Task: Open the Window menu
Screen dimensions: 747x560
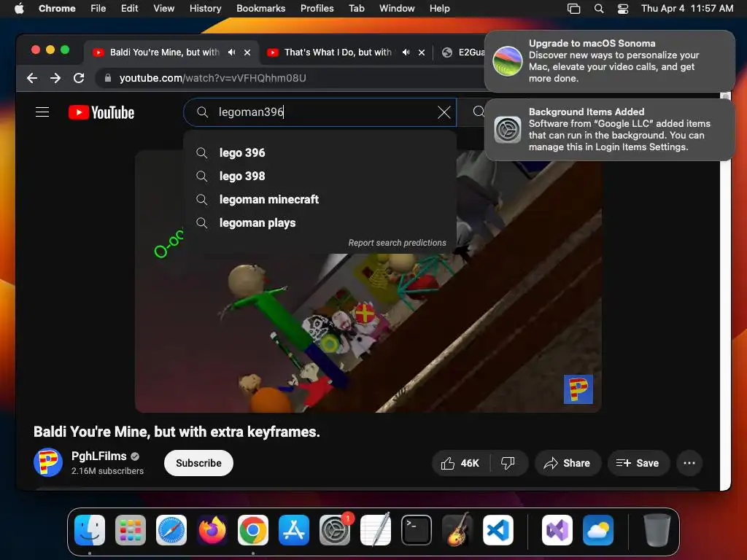Action: coord(397,9)
